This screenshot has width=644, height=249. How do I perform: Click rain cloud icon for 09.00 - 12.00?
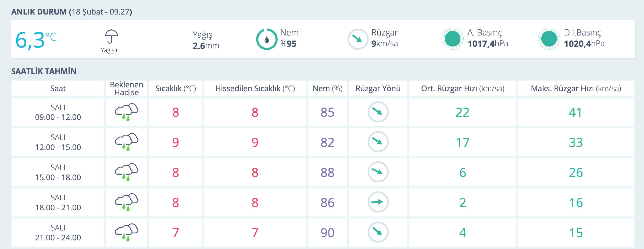tap(127, 112)
